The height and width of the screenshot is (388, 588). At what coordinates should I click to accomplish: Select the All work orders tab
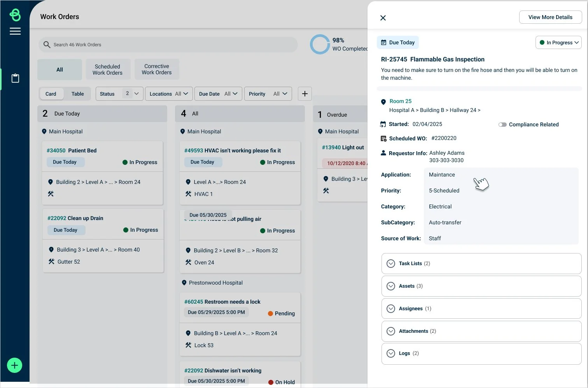click(x=59, y=70)
